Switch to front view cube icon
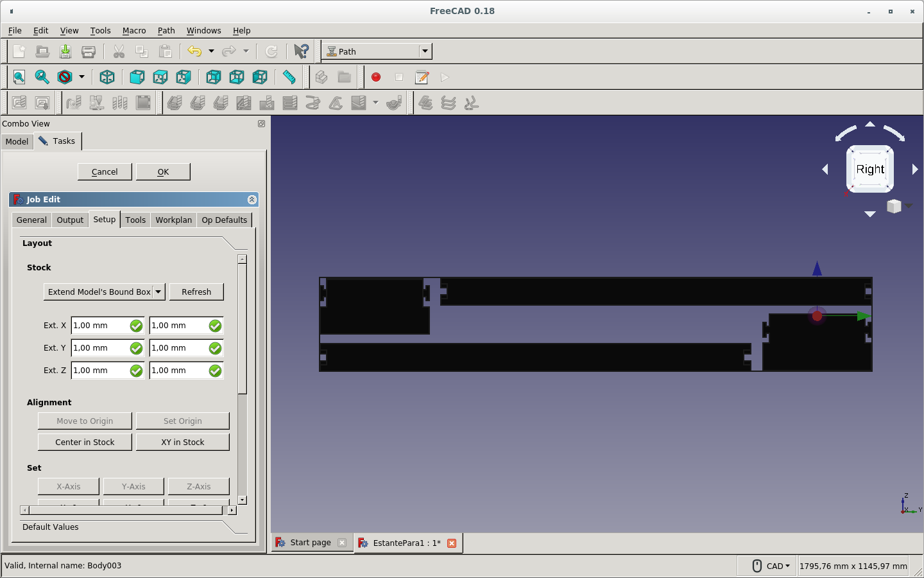Screen dimensions: 924x578 (x=137, y=77)
